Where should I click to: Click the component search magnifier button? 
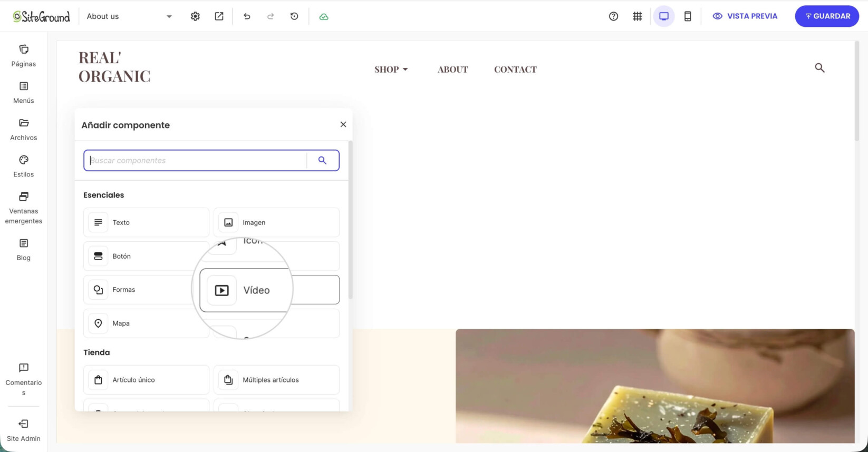322,161
